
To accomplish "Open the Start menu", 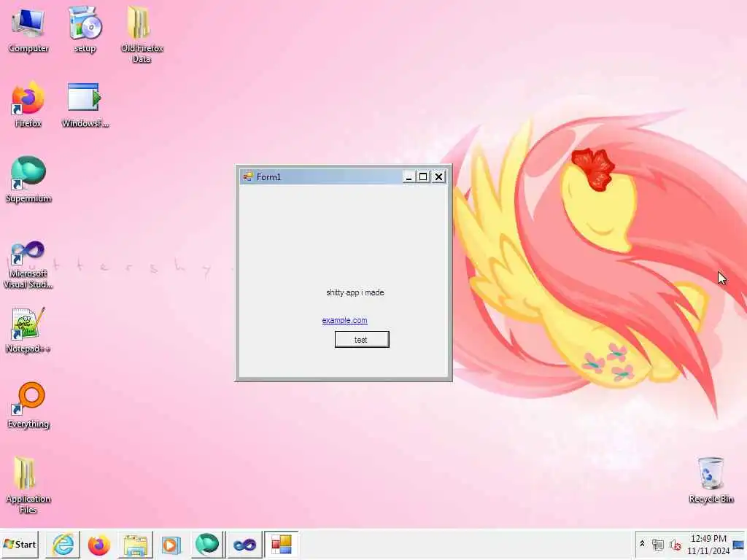I will tap(20, 544).
